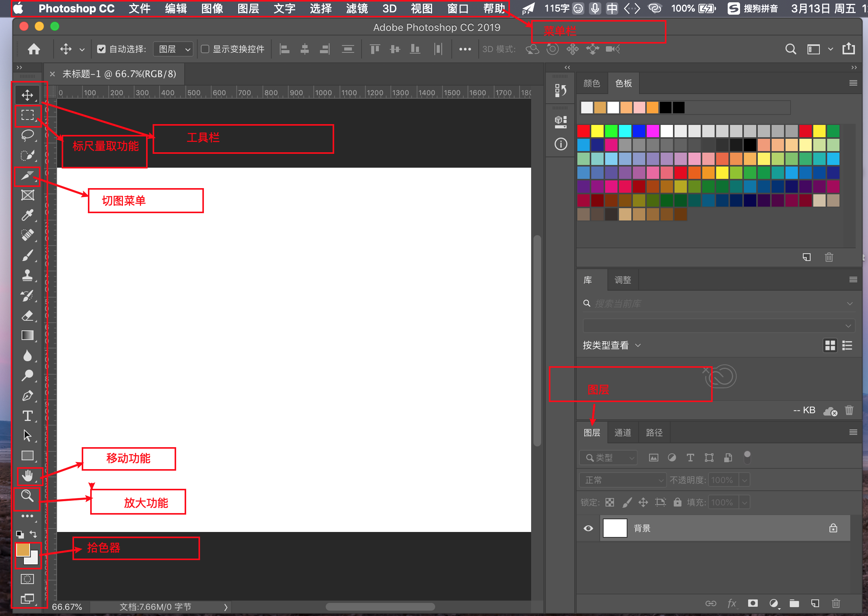Select the Lasso tool
Screen dimensions: 868x616
27,135
